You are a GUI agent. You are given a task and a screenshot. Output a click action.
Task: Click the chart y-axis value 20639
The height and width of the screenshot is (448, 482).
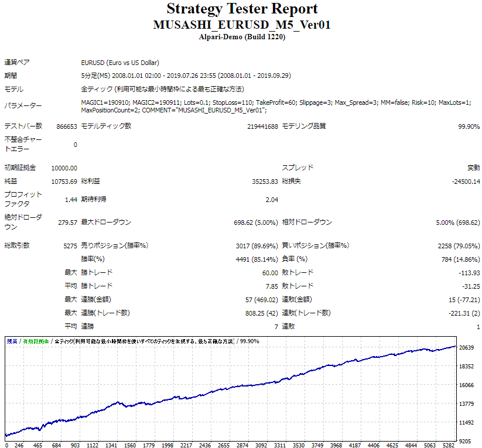pos(466,348)
